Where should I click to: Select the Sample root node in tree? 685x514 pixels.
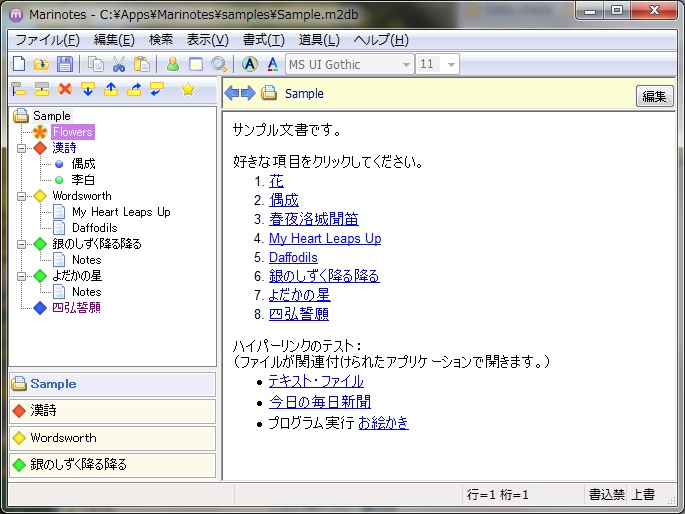pyautogui.click(x=52, y=116)
